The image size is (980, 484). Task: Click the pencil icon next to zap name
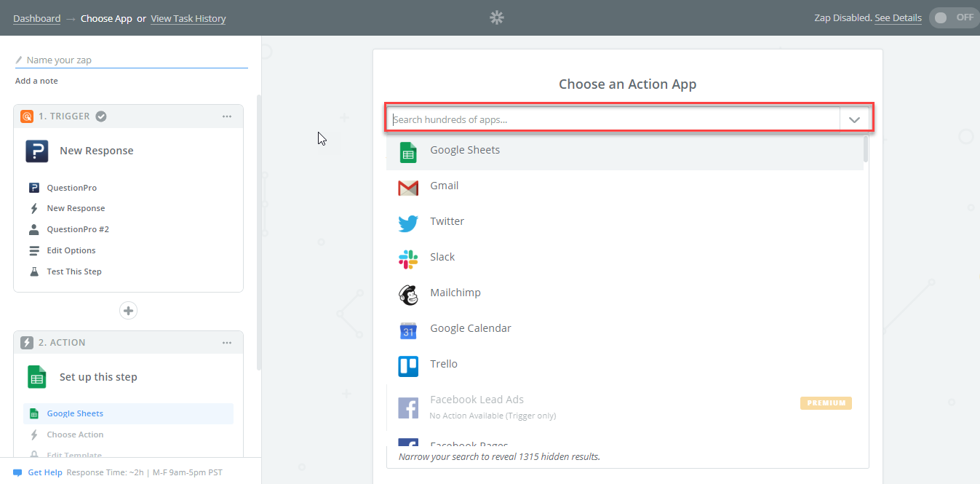(x=19, y=60)
